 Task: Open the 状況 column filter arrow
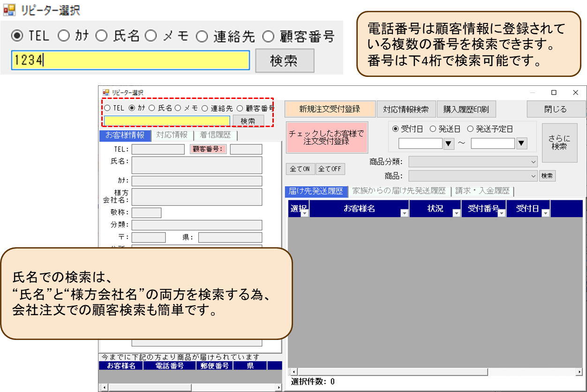click(456, 213)
